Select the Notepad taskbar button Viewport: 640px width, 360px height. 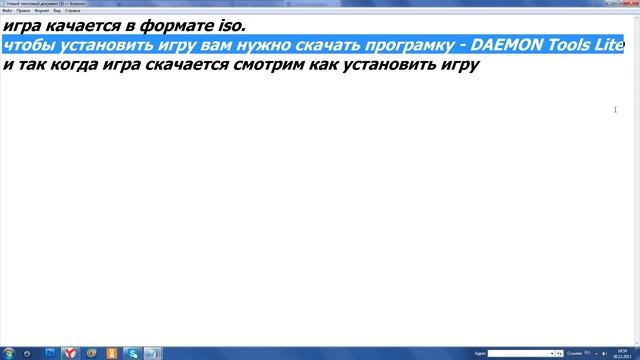tap(153, 353)
